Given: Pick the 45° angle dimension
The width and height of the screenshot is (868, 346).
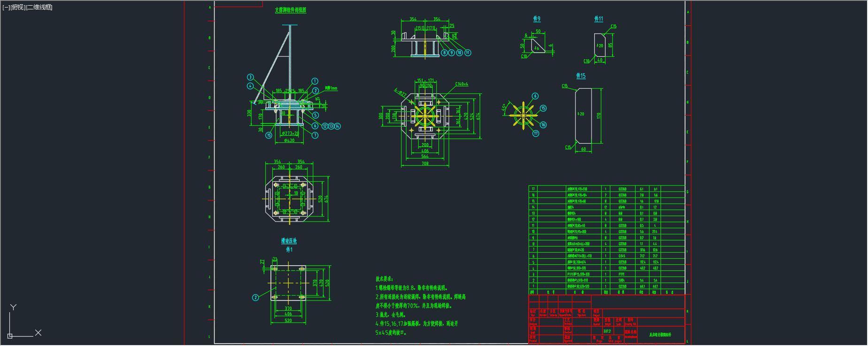Looking at the screenshot, I should tap(504, 108).
